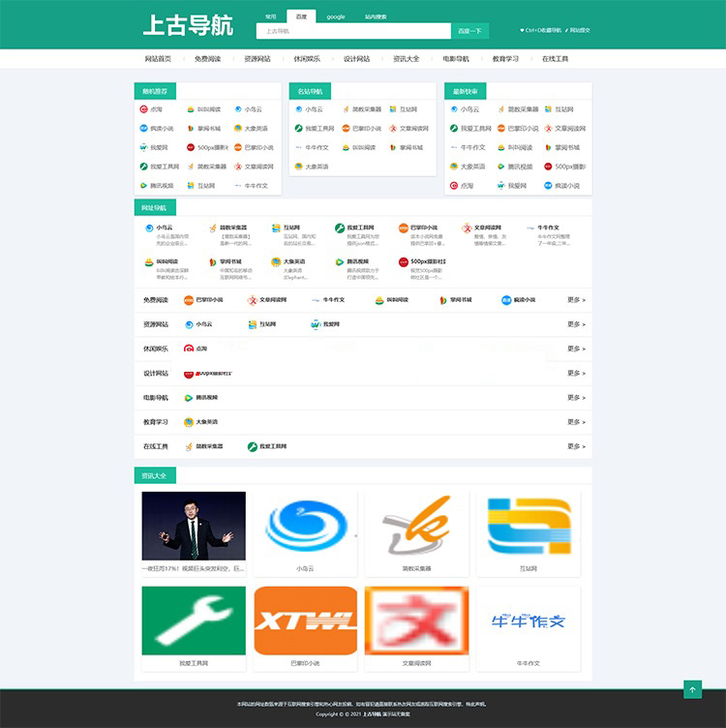
Task: Open 腾讯视频 icon in 电影导航 row
Action: [189, 398]
